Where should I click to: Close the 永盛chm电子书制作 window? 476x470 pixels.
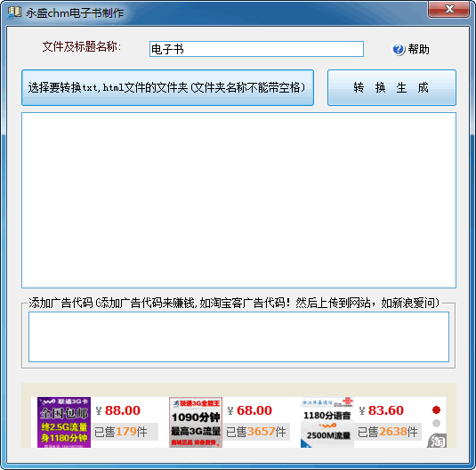pos(449,9)
